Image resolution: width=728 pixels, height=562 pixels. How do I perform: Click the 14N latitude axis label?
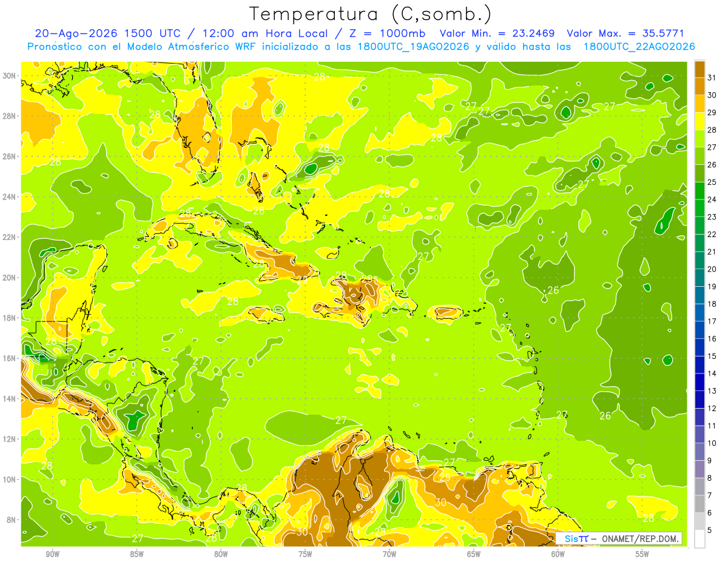tap(10, 398)
